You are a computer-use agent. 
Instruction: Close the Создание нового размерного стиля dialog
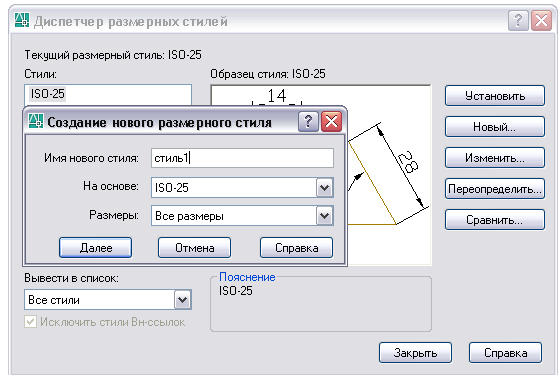click(x=332, y=122)
